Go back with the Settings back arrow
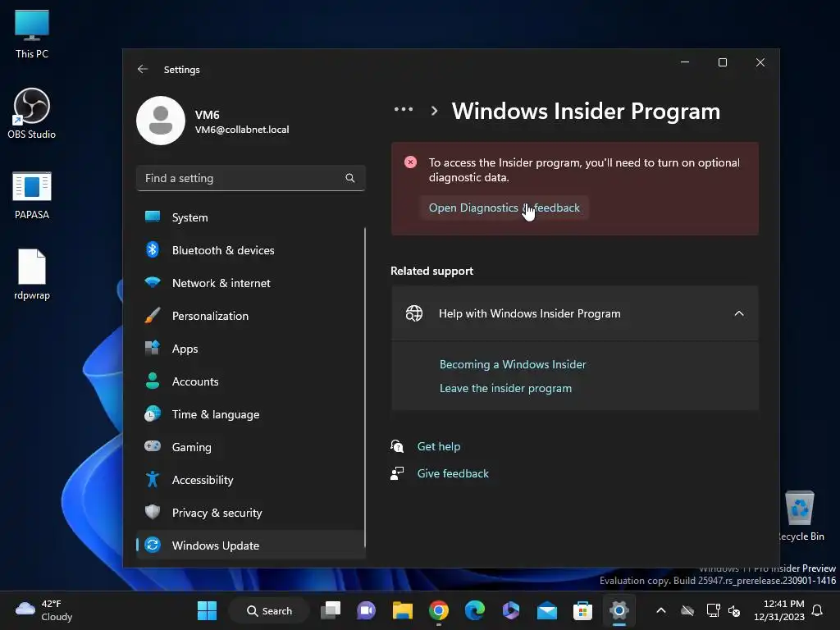The height and width of the screenshot is (630, 840). (x=143, y=69)
